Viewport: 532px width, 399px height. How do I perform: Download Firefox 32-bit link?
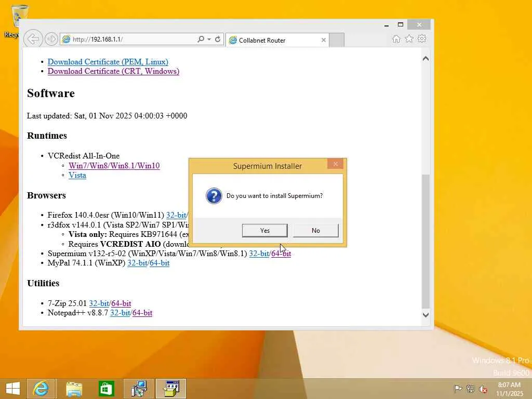click(x=176, y=215)
